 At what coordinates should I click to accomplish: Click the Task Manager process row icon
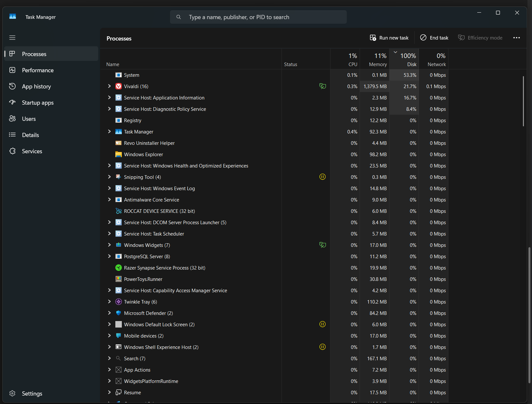click(119, 132)
